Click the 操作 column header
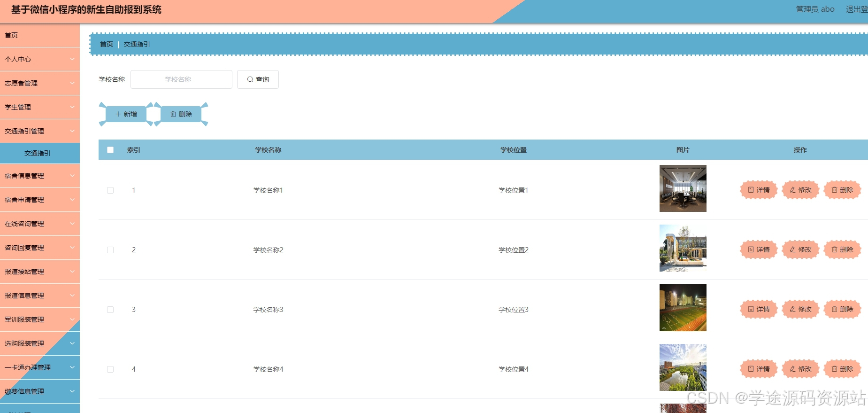 800,150
